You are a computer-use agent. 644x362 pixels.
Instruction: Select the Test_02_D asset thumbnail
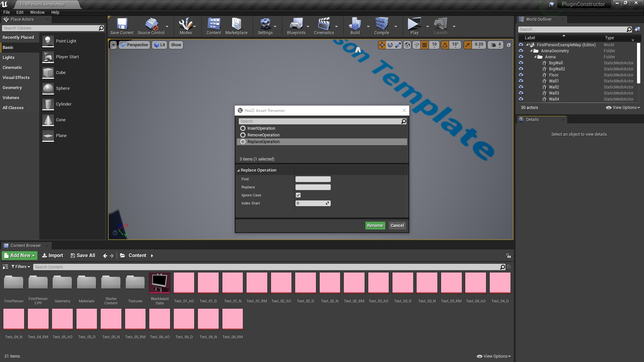(305, 283)
